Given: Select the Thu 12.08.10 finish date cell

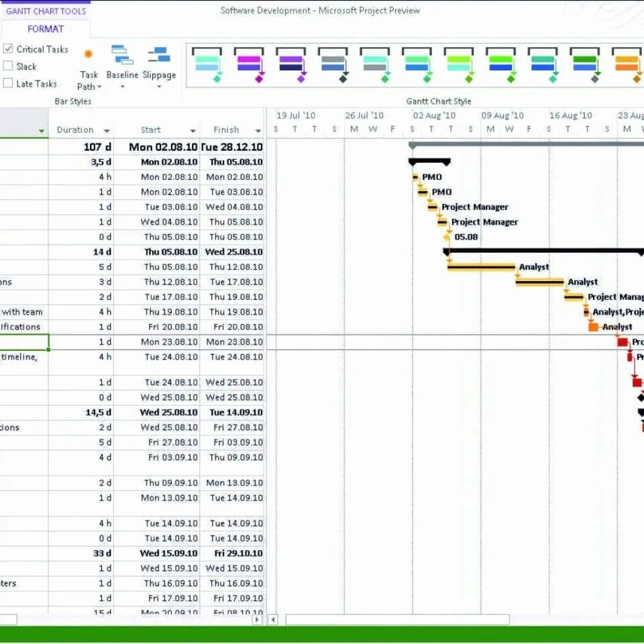Looking at the screenshot, I should (232, 267).
